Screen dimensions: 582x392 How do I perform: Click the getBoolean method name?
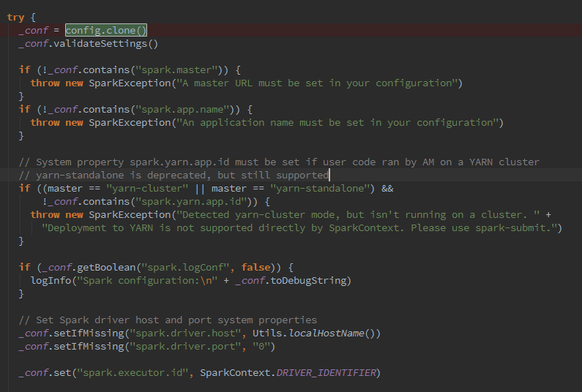(106, 268)
